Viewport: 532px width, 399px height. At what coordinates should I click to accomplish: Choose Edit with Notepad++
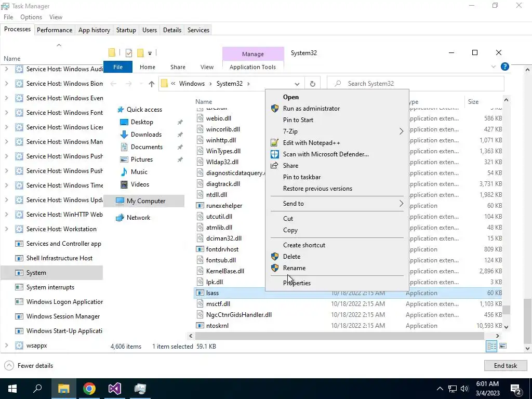(311, 143)
